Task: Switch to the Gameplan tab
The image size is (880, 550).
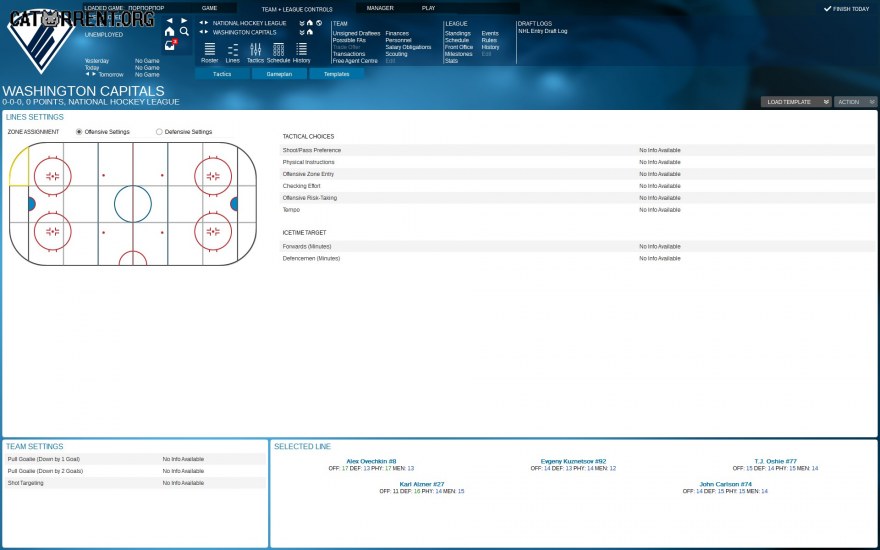Action: [x=279, y=74]
